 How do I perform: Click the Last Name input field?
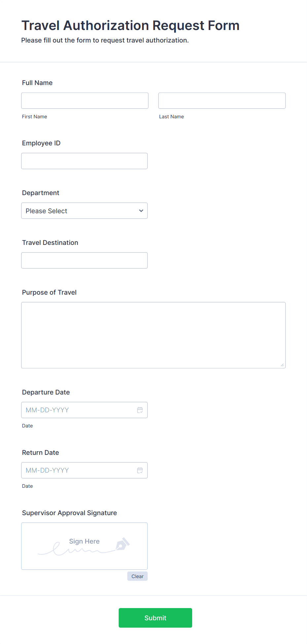tap(222, 101)
